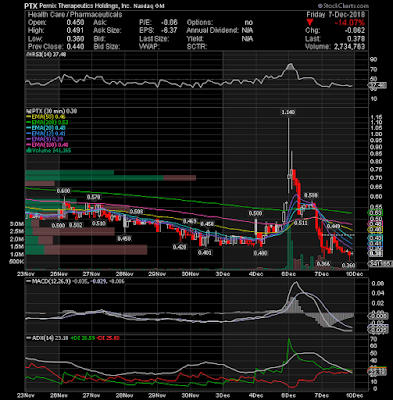Click the Nasdaq GM exchange label
This screenshot has height=400, width=393.
tap(149, 6)
